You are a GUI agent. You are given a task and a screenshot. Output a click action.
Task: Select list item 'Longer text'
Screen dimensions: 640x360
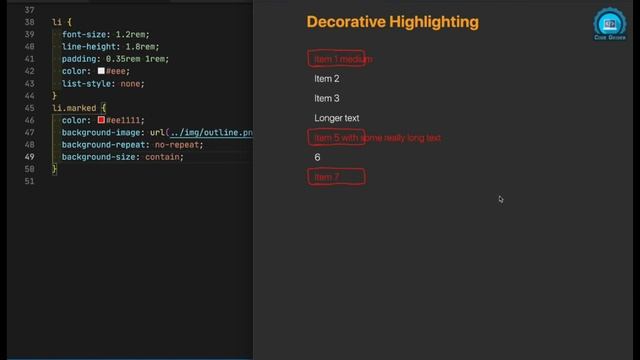click(x=337, y=118)
